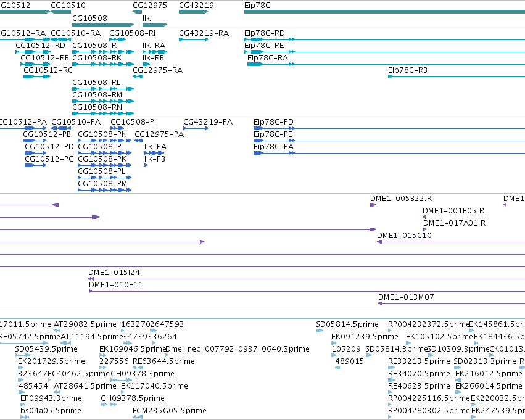Click the Eip78C gene label

point(257,6)
